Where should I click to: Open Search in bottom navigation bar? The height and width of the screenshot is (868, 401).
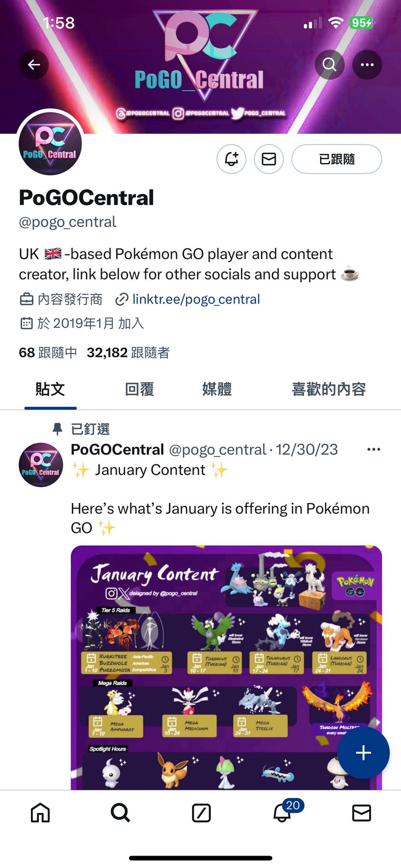[x=120, y=813]
